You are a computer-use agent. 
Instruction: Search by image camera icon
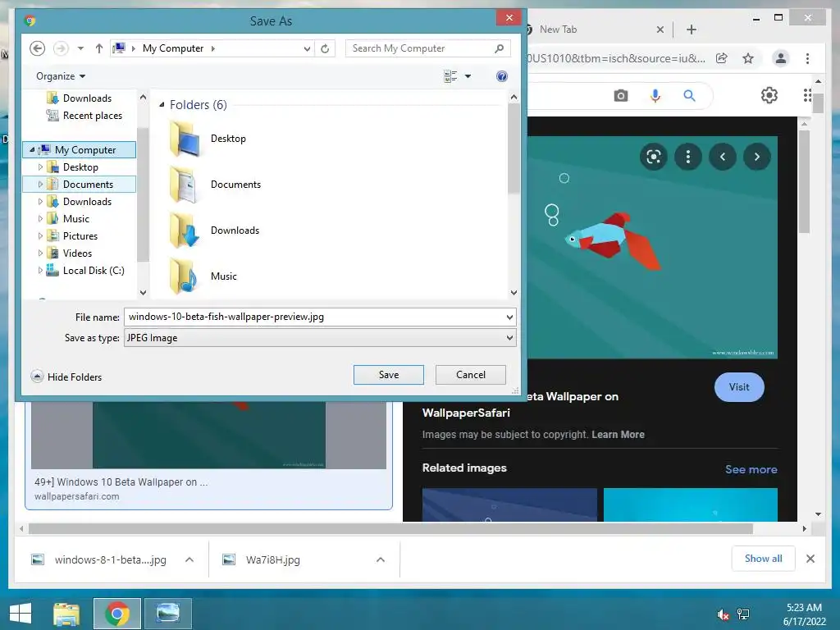point(621,96)
